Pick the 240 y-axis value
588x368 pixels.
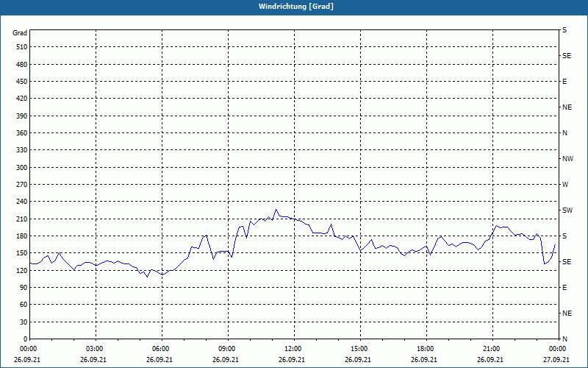pyautogui.click(x=22, y=202)
